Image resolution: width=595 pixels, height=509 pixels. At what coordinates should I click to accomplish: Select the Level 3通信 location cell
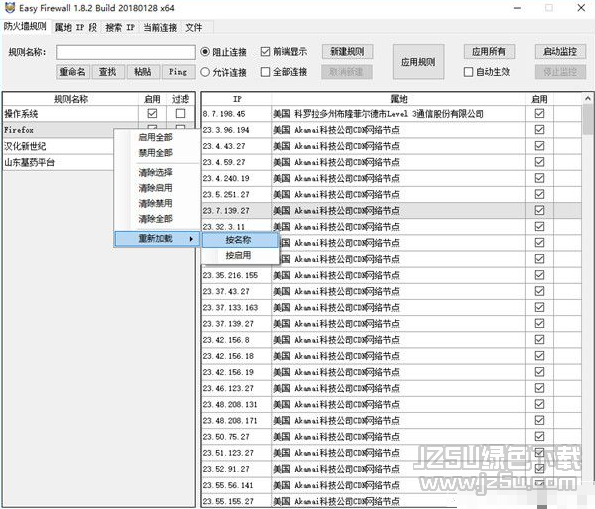pyautogui.click(x=399, y=114)
